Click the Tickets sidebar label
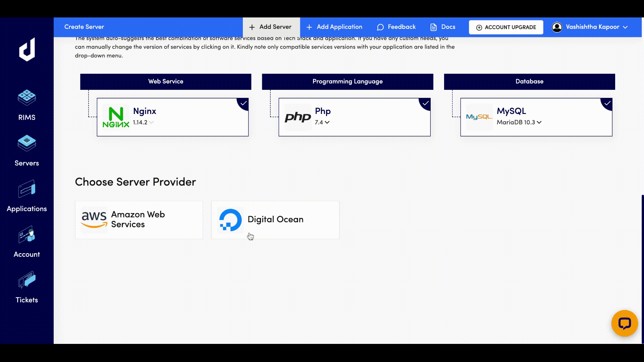This screenshot has width=644, height=362. [x=27, y=300]
